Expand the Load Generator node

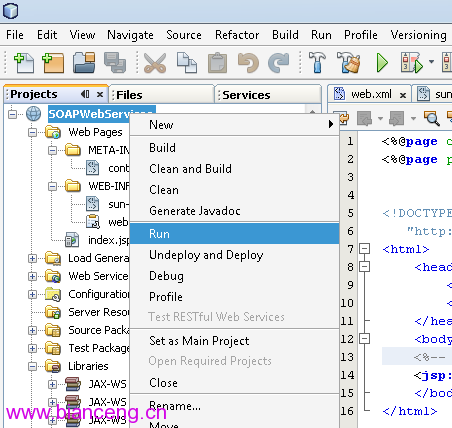32,258
